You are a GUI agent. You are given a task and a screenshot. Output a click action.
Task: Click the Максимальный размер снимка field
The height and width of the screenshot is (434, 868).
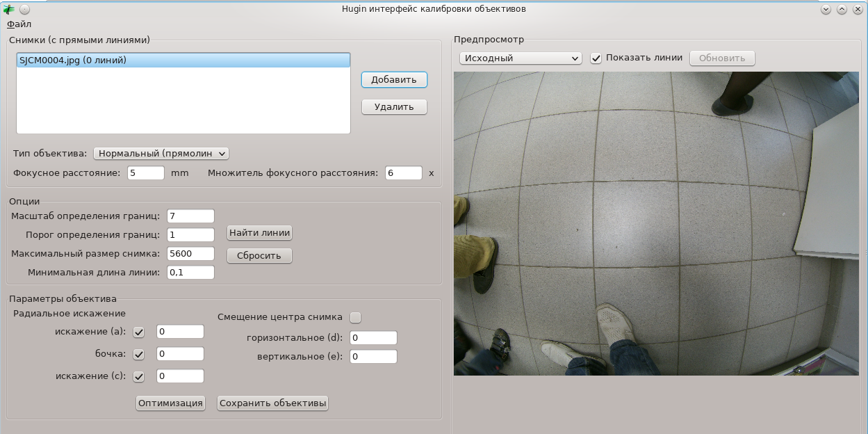point(190,254)
